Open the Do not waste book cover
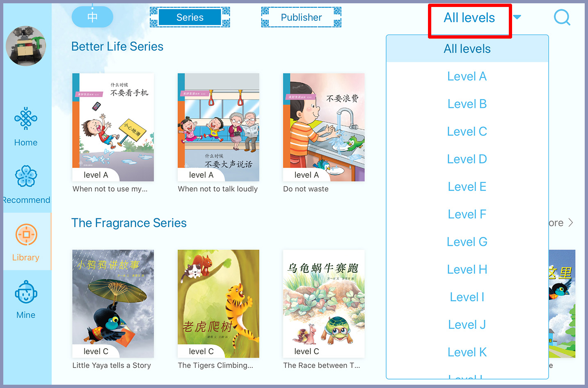This screenshot has width=588, height=388. coord(324,127)
